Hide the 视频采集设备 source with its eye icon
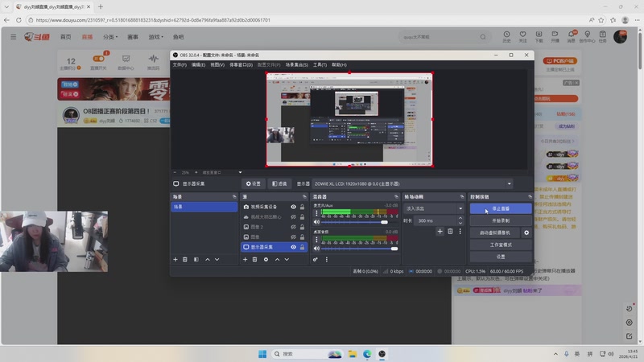Image resolution: width=644 pixels, height=362 pixels. [x=293, y=207]
